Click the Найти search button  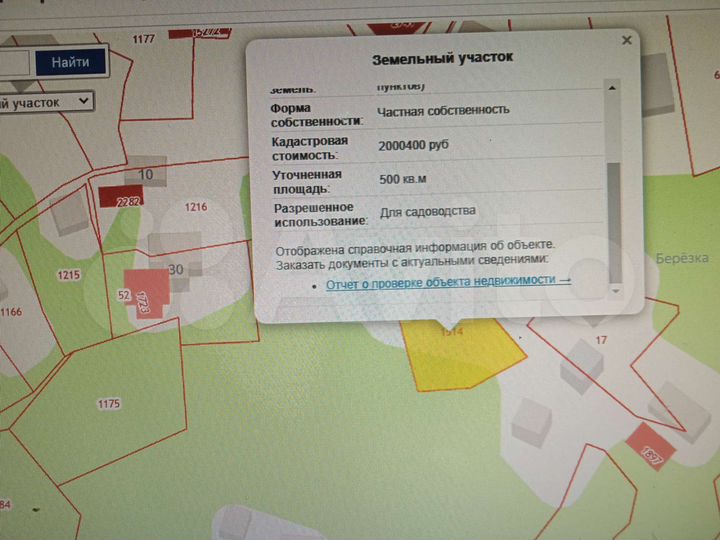70,62
